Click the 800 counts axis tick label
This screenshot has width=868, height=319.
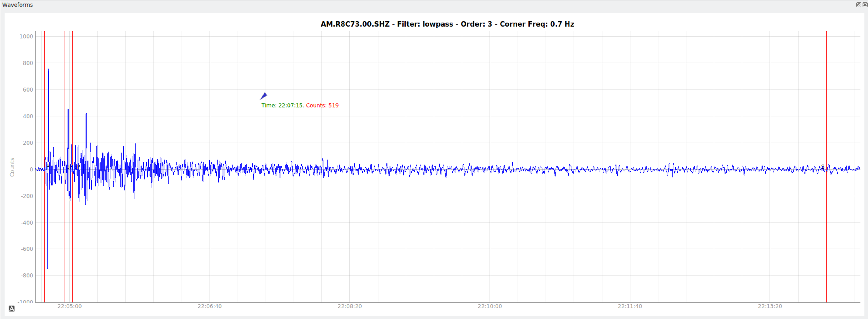pyautogui.click(x=28, y=63)
